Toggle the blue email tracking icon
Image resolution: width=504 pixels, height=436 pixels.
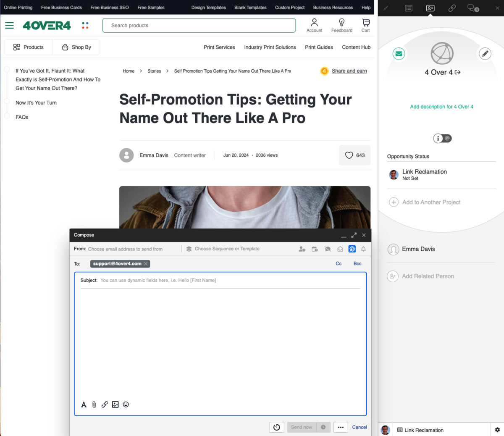[x=352, y=249]
